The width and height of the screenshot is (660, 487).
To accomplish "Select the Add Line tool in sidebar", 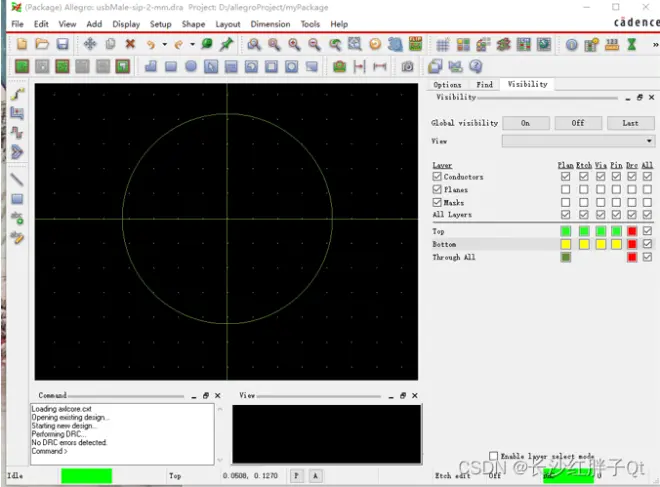I will (x=17, y=180).
